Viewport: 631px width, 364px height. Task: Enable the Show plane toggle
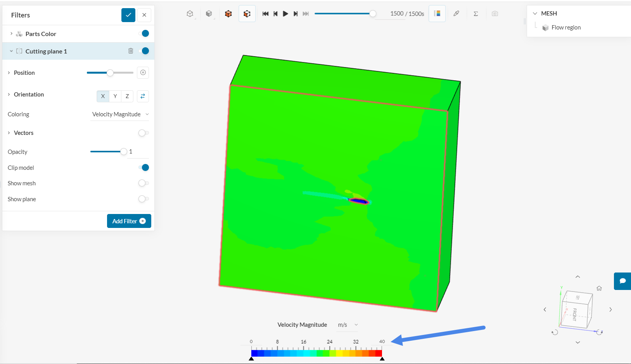coord(143,199)
